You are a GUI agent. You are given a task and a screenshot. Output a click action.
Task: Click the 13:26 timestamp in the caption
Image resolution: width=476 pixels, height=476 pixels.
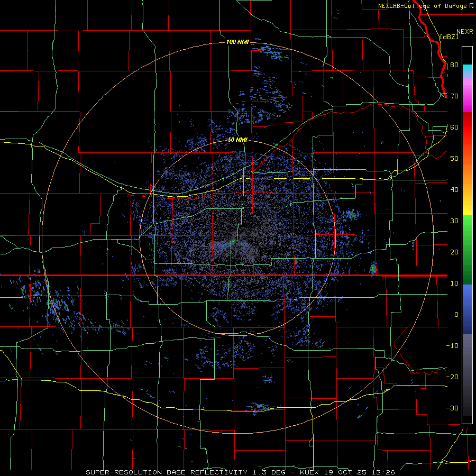point(385,472)
